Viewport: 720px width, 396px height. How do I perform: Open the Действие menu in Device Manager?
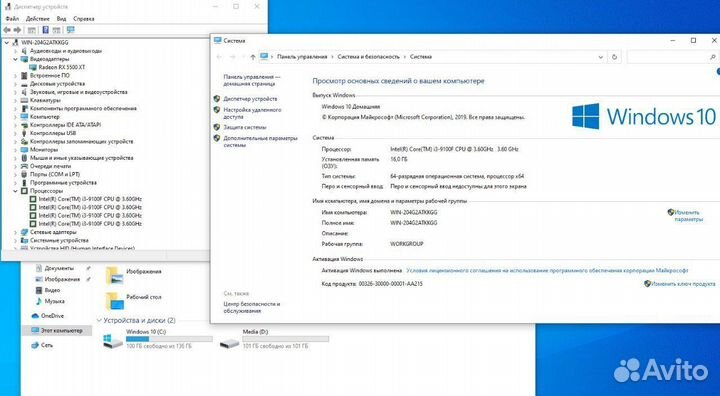[x=38, y=19]
